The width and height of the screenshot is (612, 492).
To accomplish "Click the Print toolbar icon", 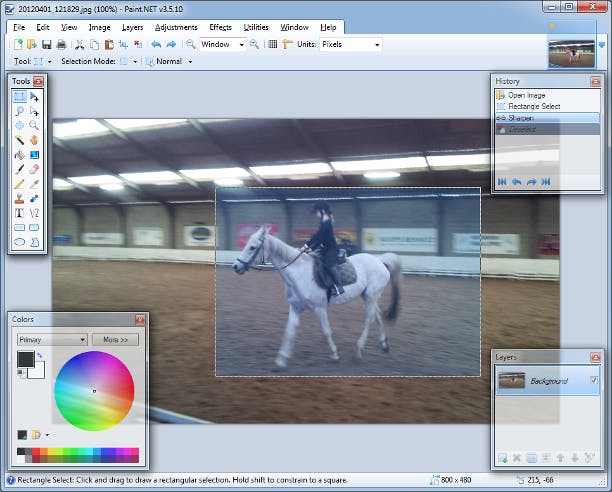I will pyautogui.click(x=61, y=44).
